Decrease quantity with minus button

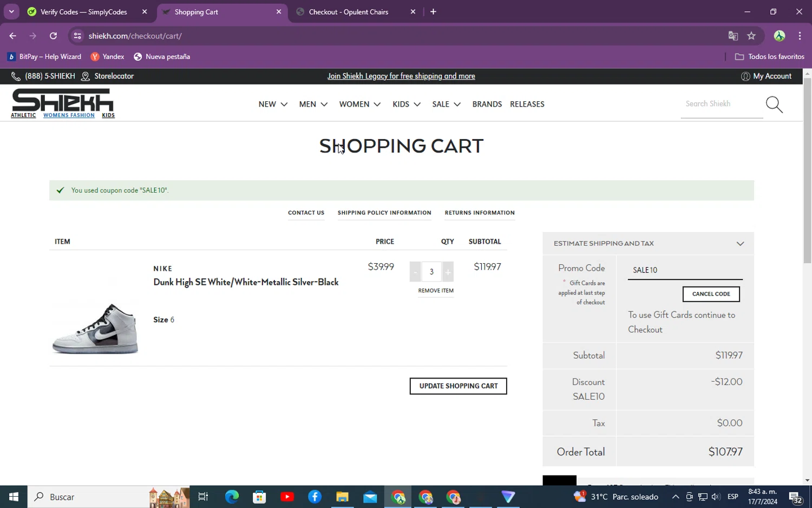point(415,272)
